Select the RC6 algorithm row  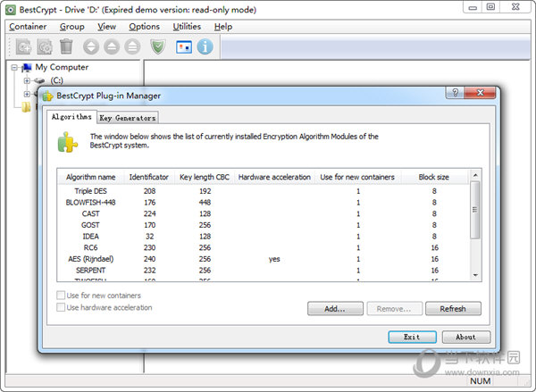tap(264, 247)
